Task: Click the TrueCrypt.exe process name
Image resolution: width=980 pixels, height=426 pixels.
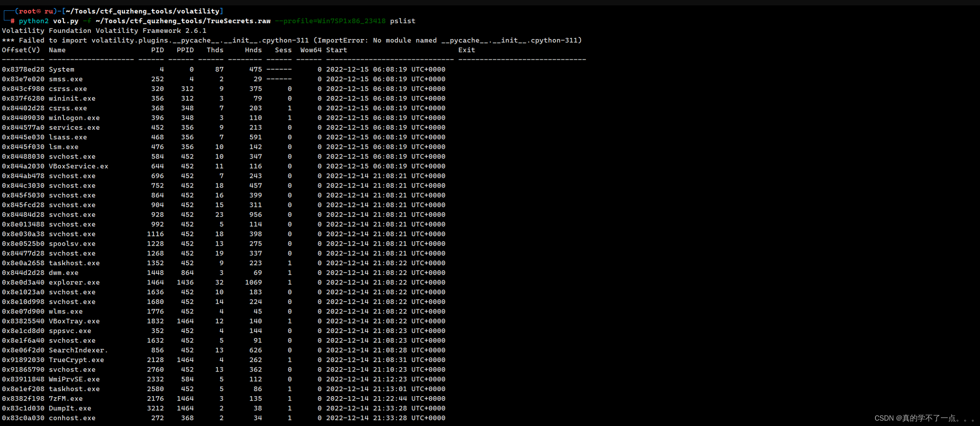Action: tap(76, 360)
